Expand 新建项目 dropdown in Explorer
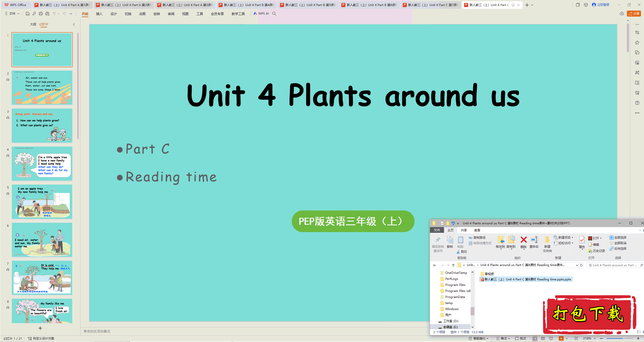Image resolution: width=644 pixels, height=342 pixels. tap(563, 238)
